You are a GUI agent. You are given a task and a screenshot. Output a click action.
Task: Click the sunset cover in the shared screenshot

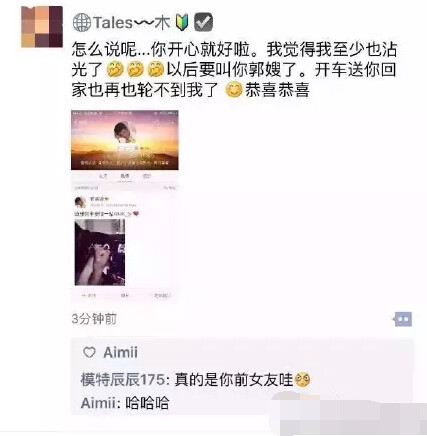(125, 140)
